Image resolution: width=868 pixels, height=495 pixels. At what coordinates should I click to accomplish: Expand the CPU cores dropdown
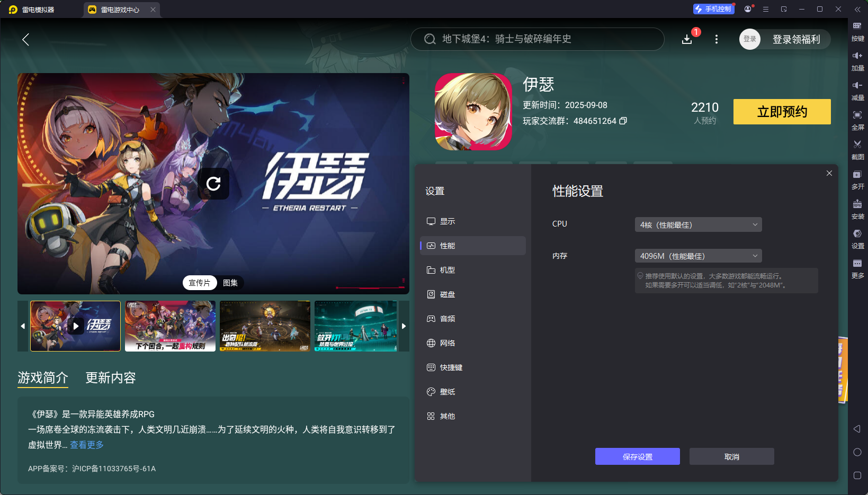click(698, 224)
